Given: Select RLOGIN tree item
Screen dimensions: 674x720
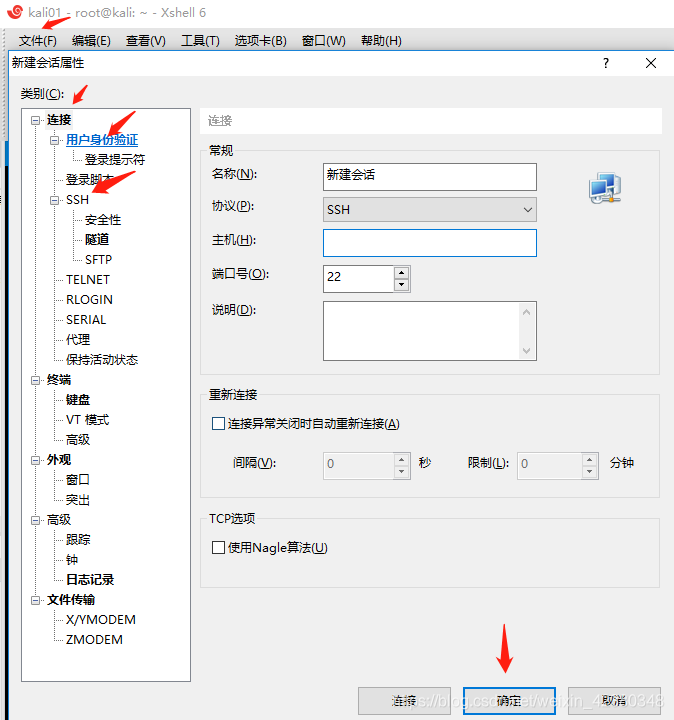Looking at the screenshot, I should point(89,300).
